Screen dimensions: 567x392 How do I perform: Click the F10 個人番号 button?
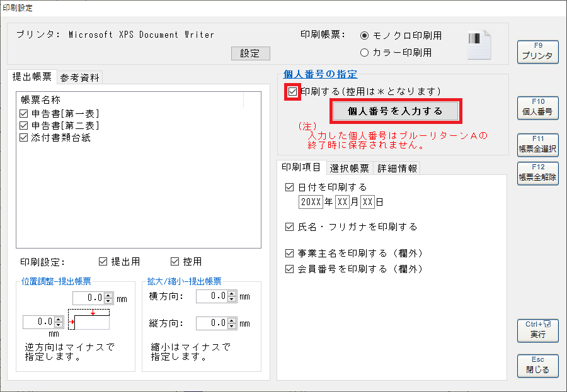538,108
